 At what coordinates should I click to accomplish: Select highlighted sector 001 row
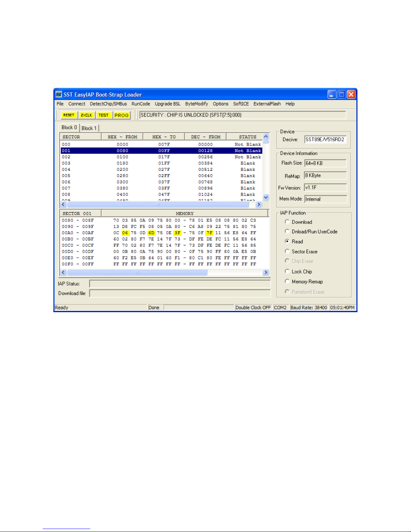[x=161, y=151]
